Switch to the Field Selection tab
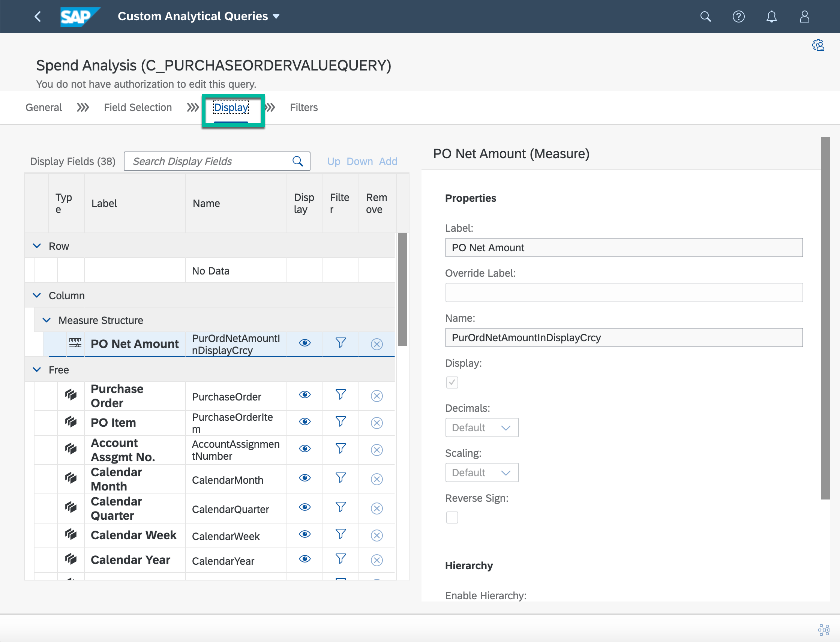Screen dimensions: 840x642 click(138, 107)
